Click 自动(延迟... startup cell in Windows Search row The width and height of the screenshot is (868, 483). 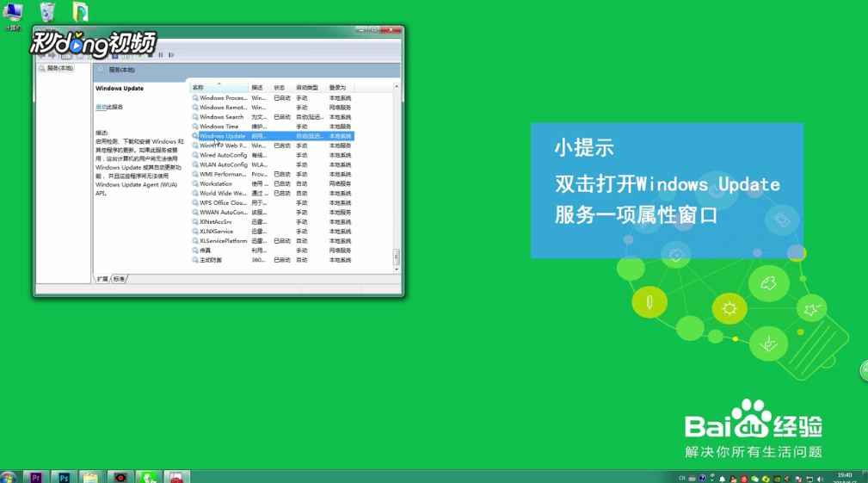coord(310,117)
